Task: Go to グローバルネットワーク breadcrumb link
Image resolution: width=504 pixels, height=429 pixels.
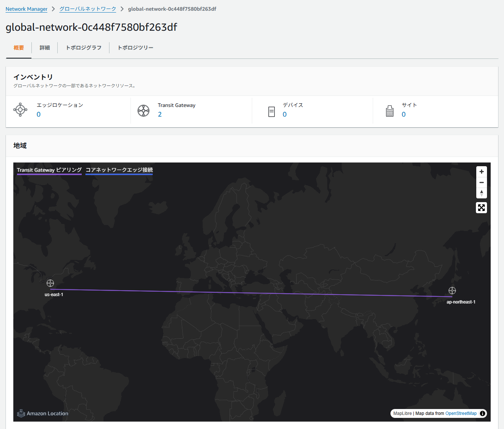Action: tap(88, 9)
